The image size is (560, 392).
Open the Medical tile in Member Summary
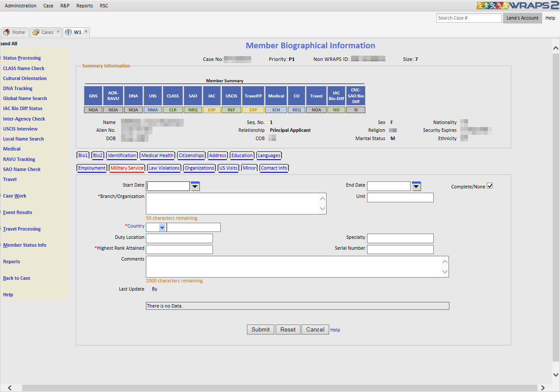276,96
